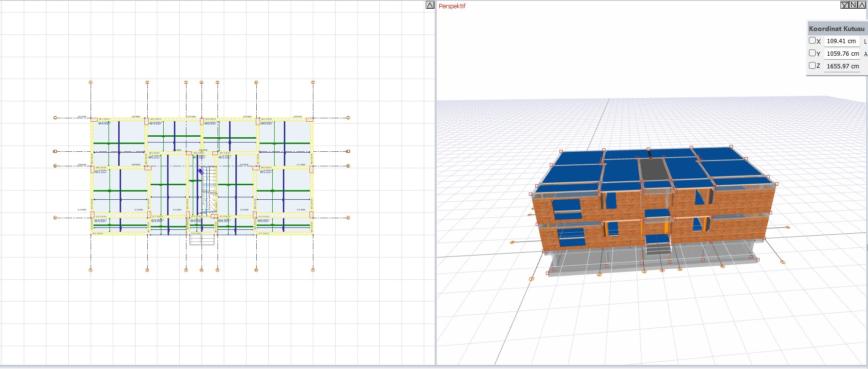This screenshot has height=369, width=868.
Task: Edit the Y coordinate field 1059.76 cm
Action: pyautogui.click(x=842, y=54)
